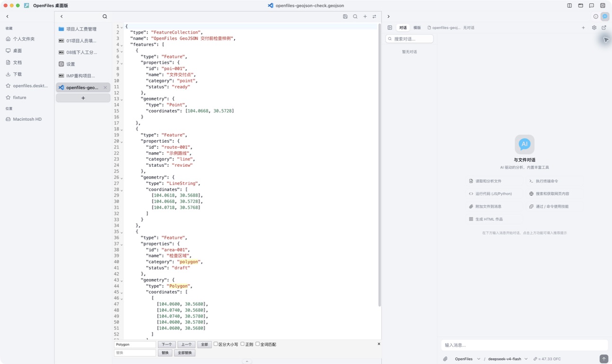Click the 运行代码 (JS/Python) suggestion
Screen dimensions: 612x364
pyautogui.click(x=491, y=194)
